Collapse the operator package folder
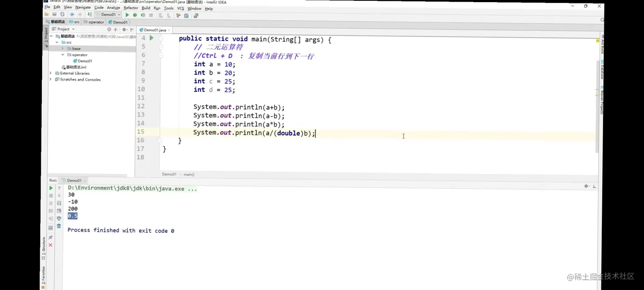This screenshot has height=290, width=644. [x=63, y=55]
